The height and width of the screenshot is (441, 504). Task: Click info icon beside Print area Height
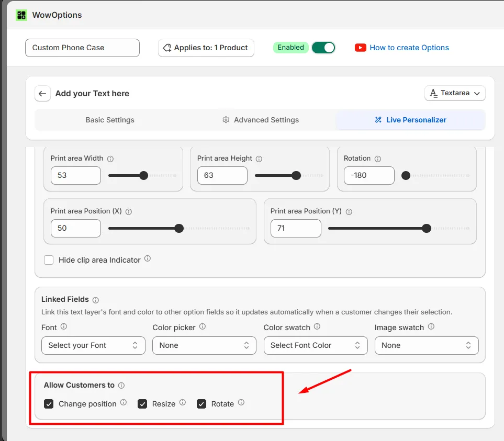[x=259, y=159]
